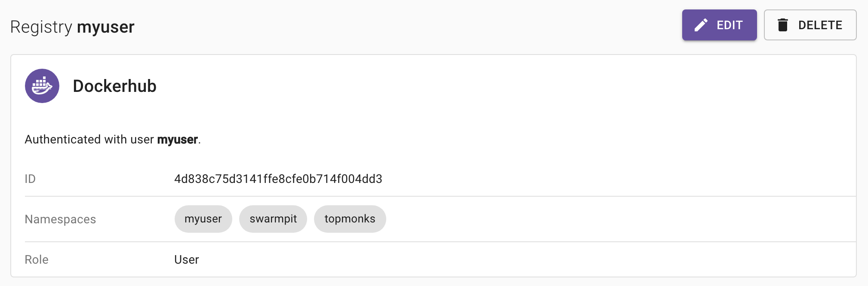The image size is (868, 286).
Task: Click the bold myuser in the page header
Action: click(x=105, y=26)
